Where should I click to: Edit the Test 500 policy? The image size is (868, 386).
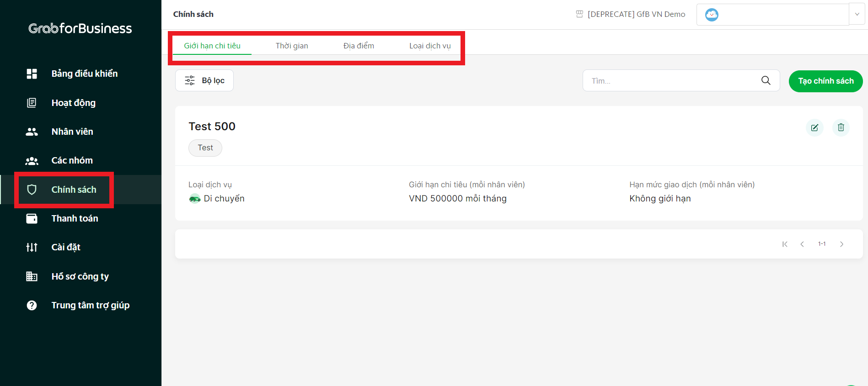click(814, 127)
